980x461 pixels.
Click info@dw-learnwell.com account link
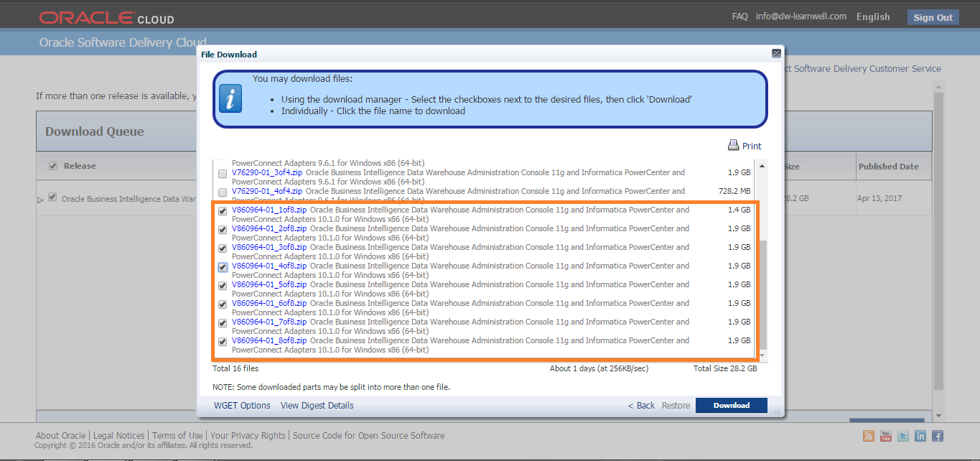coord(801,17)
